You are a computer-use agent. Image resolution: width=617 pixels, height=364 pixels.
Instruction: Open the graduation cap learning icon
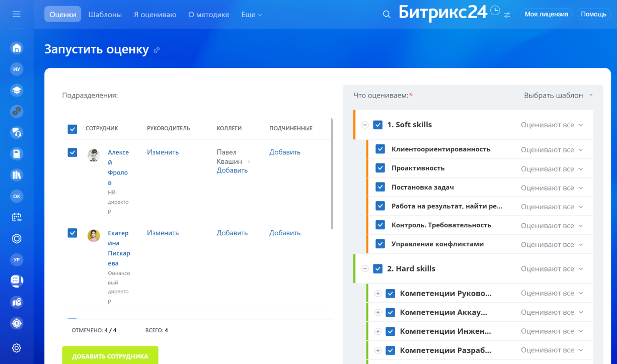[17, 90]
